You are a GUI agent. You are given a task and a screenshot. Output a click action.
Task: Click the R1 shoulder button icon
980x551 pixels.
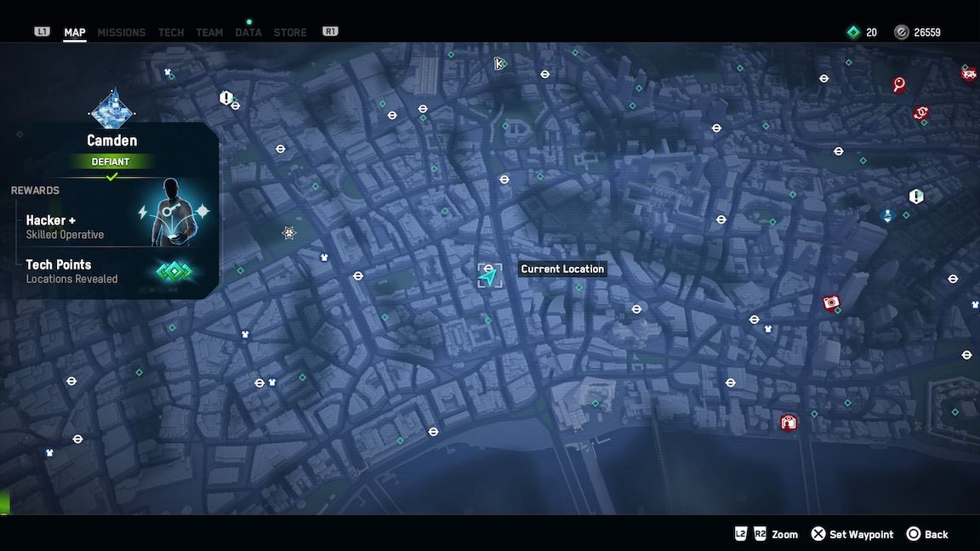pos(330,31)
